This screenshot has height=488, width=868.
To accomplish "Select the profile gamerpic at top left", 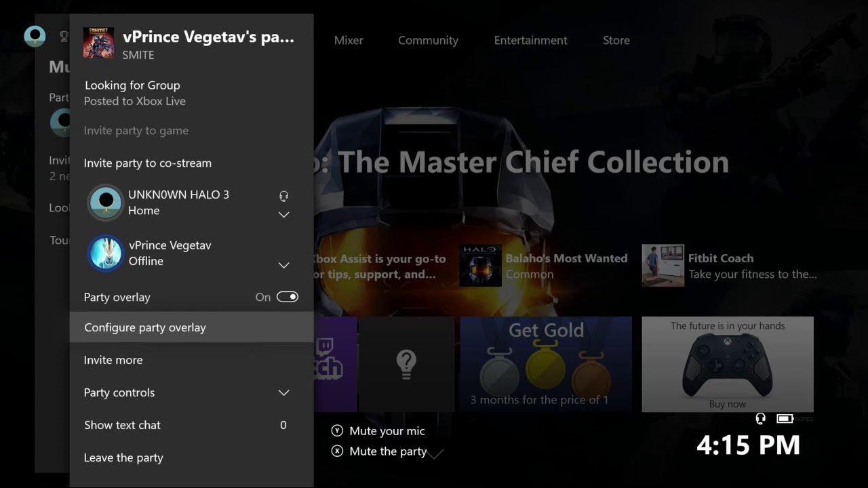I will click(35, 36).
